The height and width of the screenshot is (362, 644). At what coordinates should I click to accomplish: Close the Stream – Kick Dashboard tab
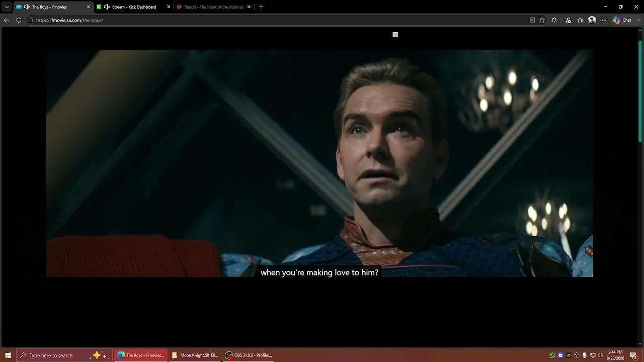[x=169, y=7]
